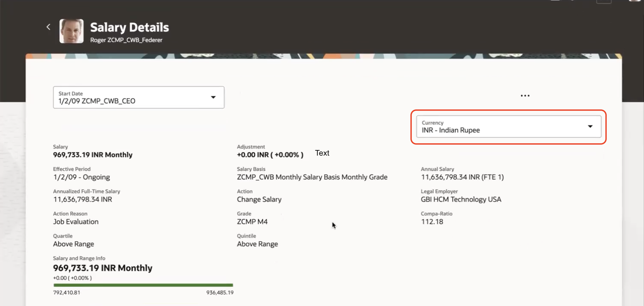
Task: Click the back arrow beside employee photo
Action: tap(48, 27)
